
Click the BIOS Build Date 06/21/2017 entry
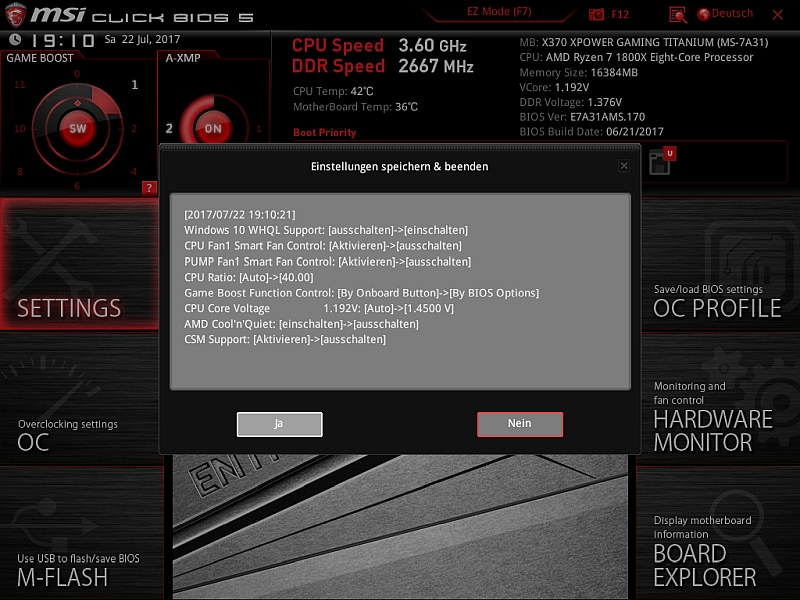(591, 132)
